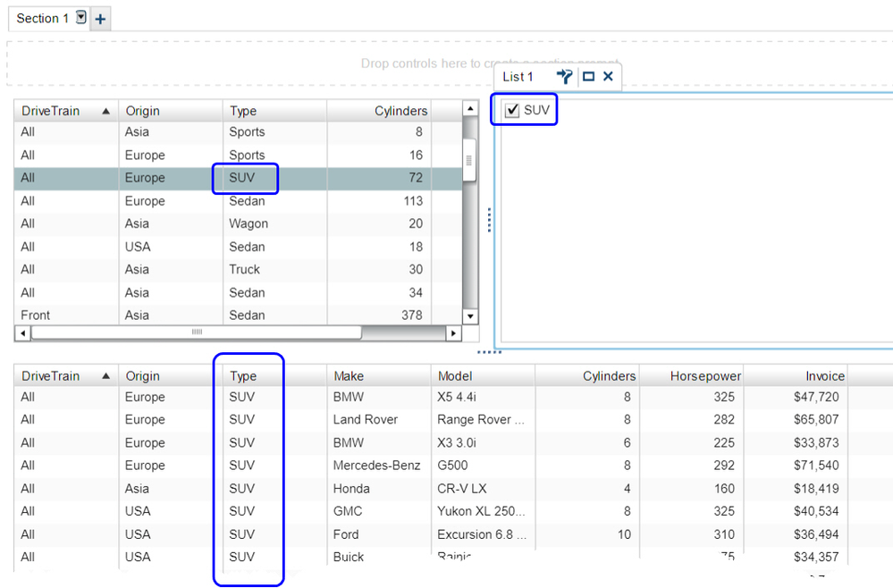Remove the List 1 control with X icon
The height and width of the screenshot is (588, 893).
(608, 77)
